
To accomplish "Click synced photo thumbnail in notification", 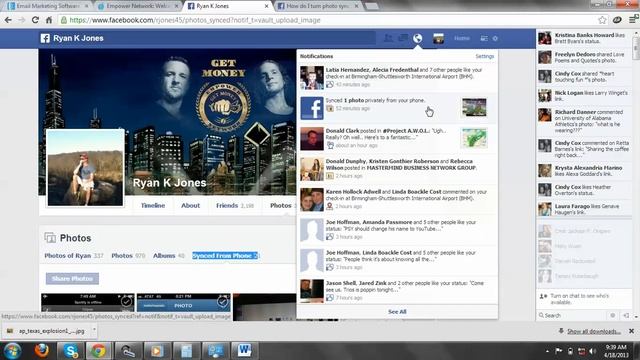I will 474,107.
